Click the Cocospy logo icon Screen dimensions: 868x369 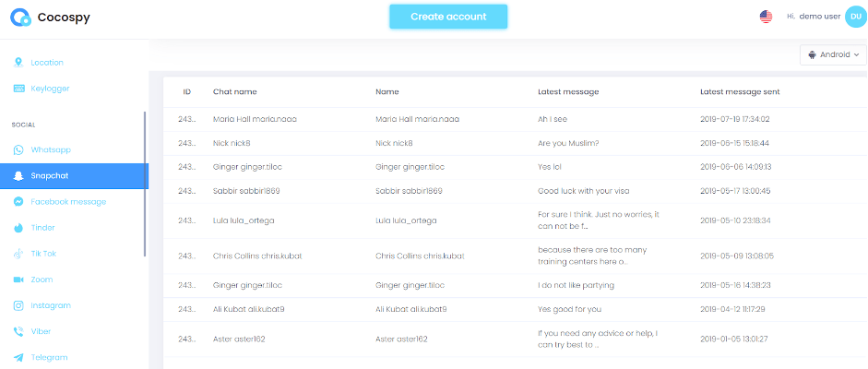pyautogui.click(x=21, y=18)
